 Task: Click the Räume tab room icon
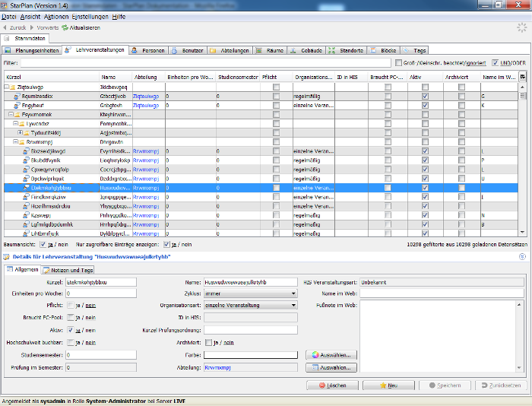[x=259, y=51]
